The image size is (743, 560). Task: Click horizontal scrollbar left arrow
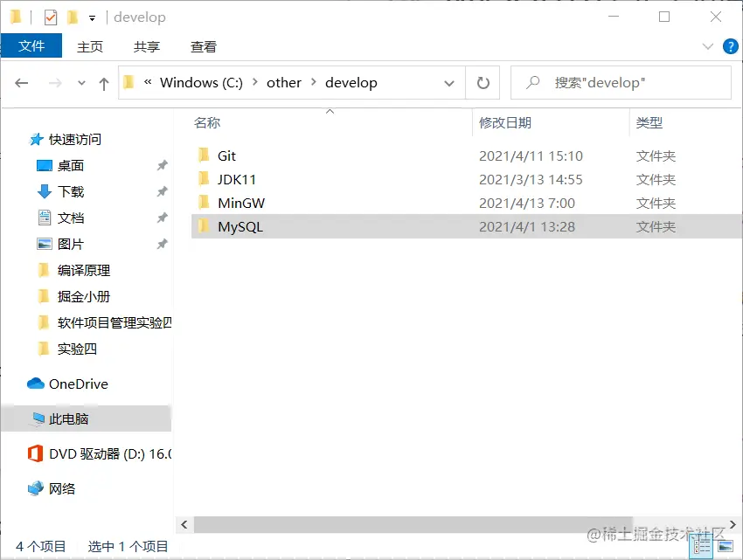pos(184,524)
